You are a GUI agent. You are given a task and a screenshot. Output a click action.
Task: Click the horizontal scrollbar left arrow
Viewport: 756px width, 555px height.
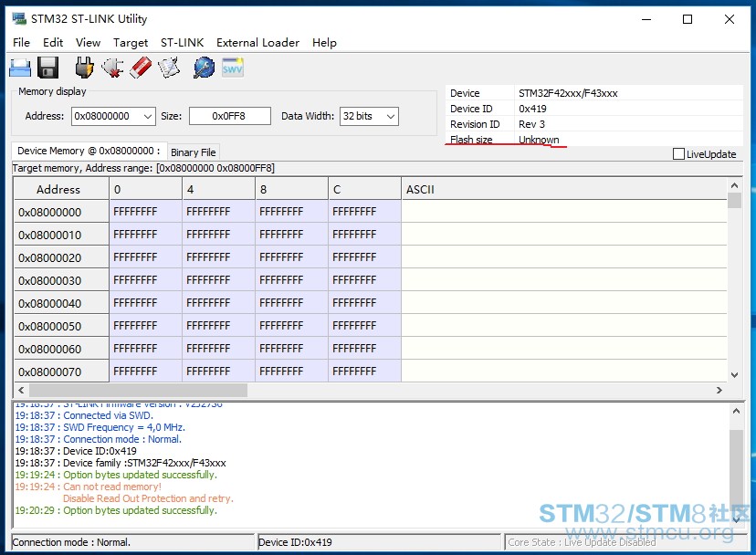tap(21, 390)
